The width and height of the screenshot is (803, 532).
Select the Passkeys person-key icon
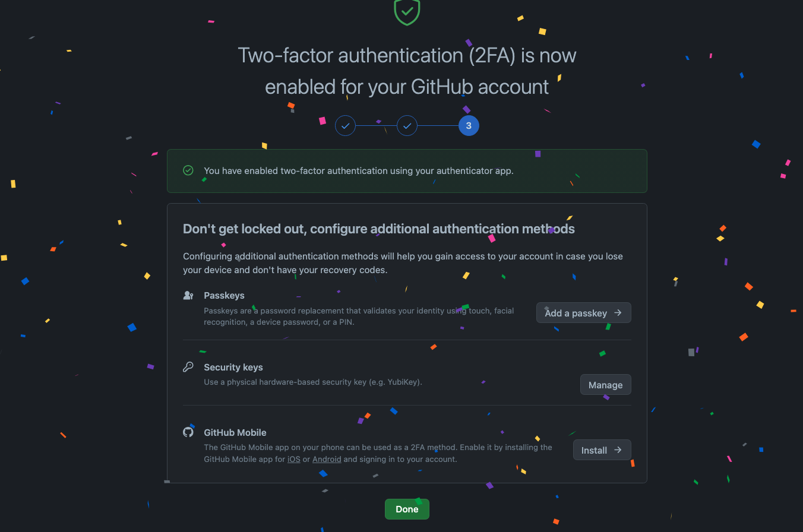click(x=188, y=294)
